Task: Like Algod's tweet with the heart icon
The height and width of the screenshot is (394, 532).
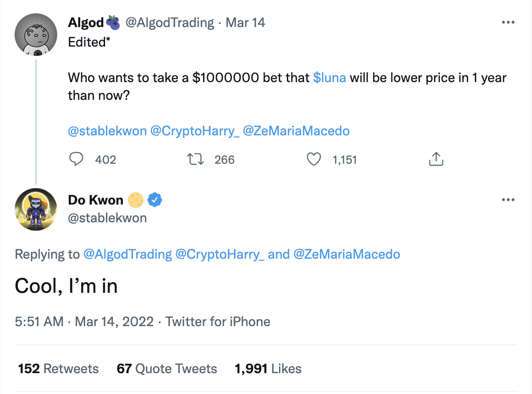Action: [x=314, y=159]
